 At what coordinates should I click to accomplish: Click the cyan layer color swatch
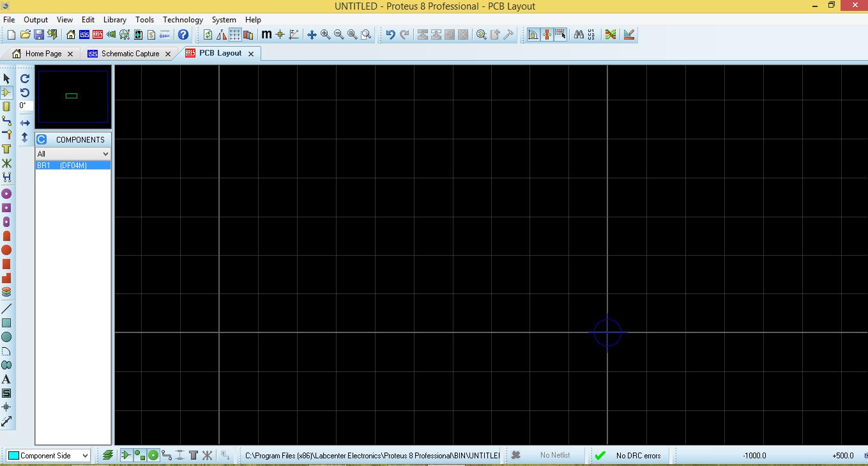(13, 455)
